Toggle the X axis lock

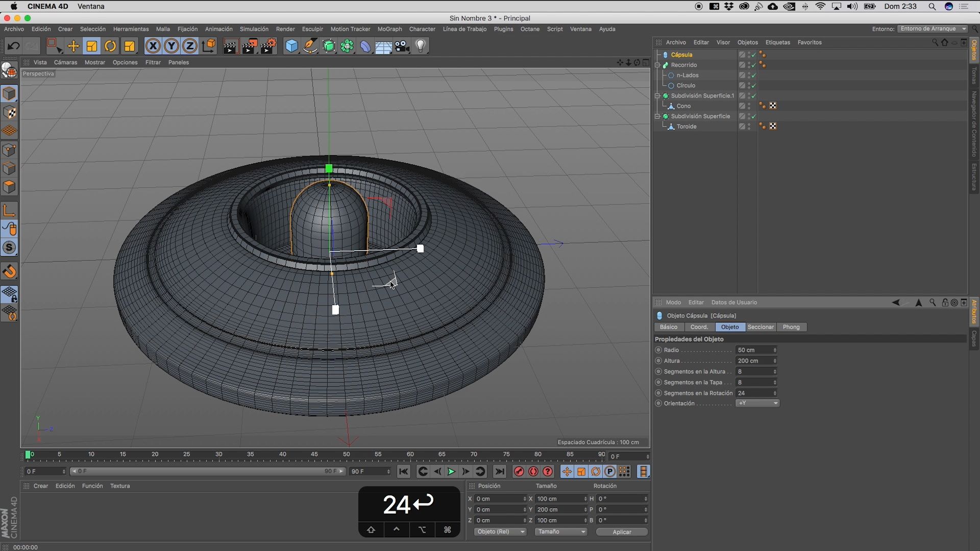153,46
